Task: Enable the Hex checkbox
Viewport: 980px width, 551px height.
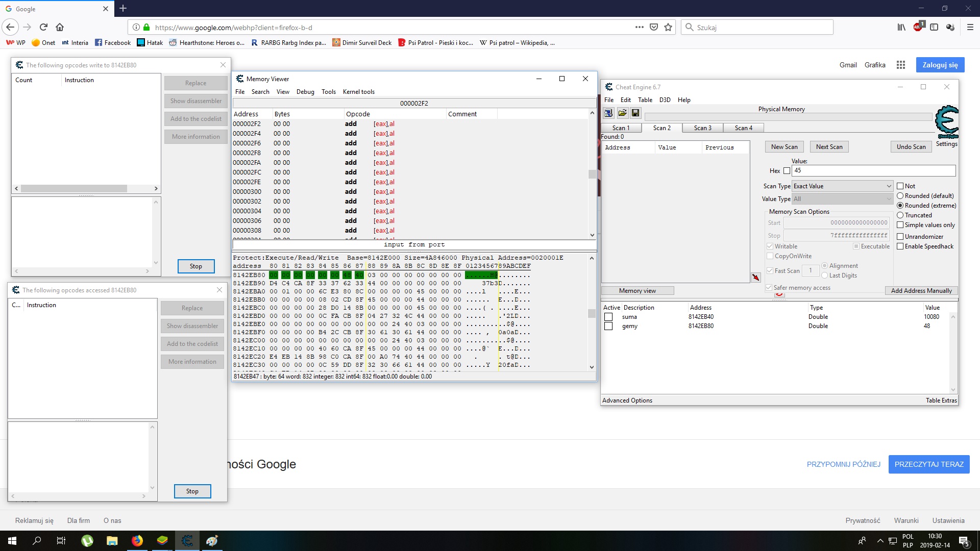Action: tap(787, 171)
